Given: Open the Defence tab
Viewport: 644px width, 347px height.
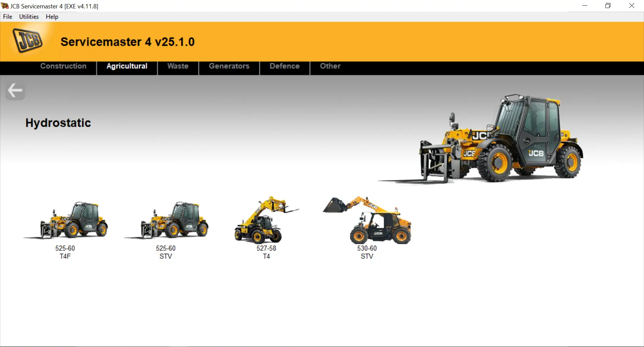Looking at the screenshot, I should coord(284,66).
